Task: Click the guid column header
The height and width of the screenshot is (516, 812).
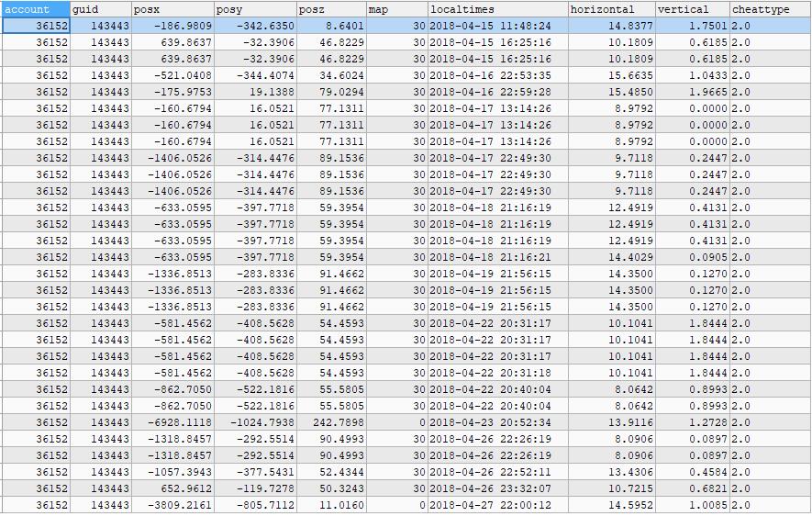Action: coord(100,9)
